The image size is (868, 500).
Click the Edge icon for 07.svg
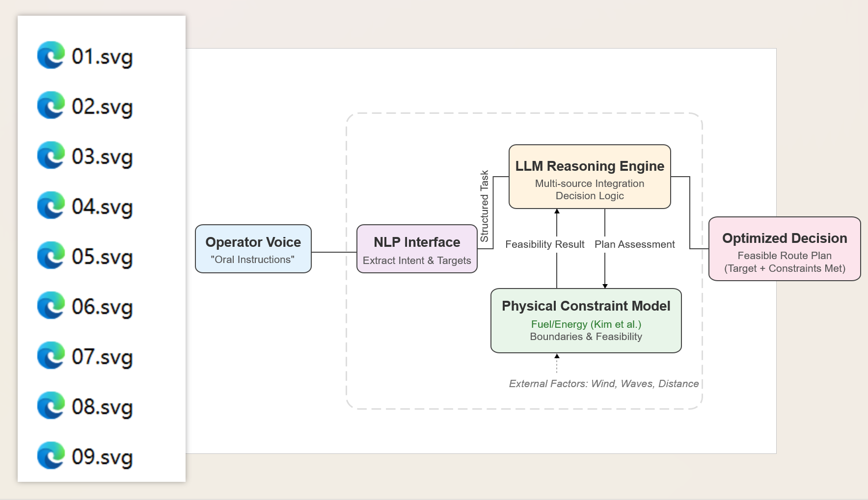(x=51, y=356)
